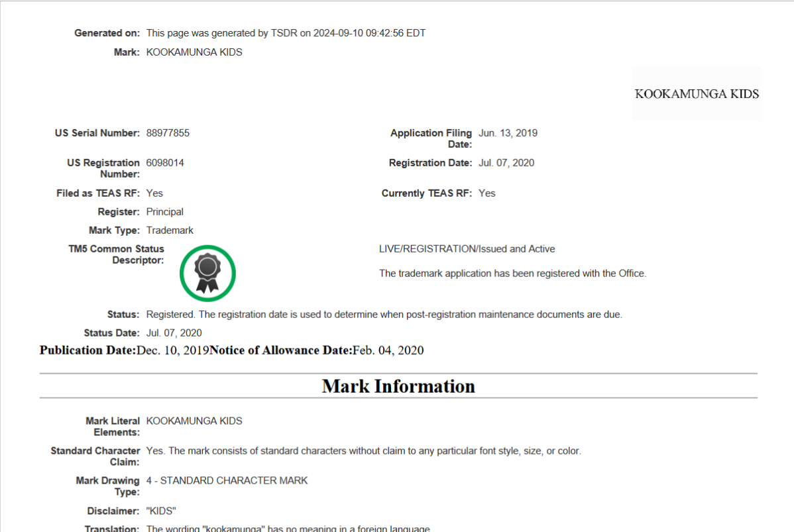Select filing date Jun. 13, 2019
Screen dimensions: 794x532
[x=508, y=133]
